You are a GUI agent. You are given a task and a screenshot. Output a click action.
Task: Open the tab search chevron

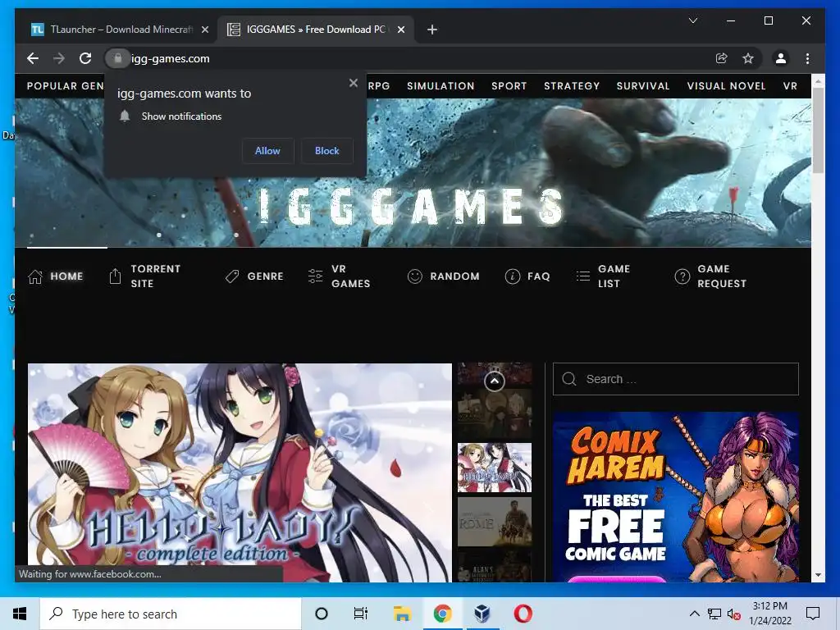[x=692, y=21]
